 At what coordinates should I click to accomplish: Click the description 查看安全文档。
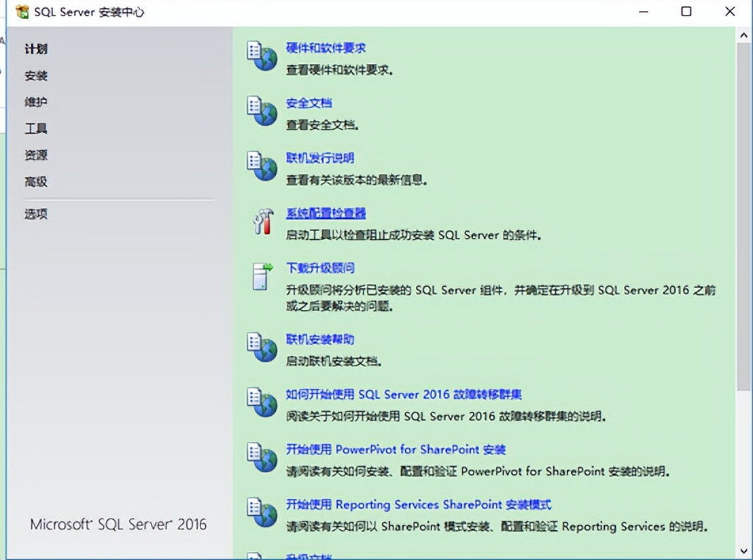323,125
